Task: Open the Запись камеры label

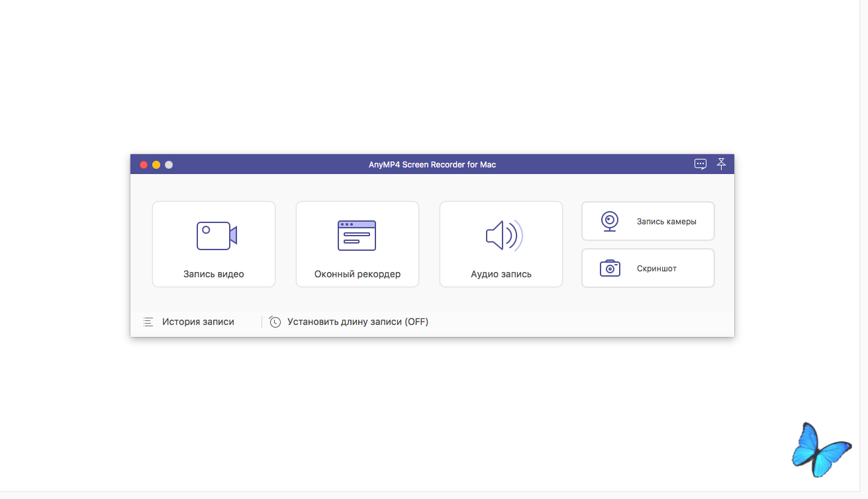Action: click(x=667, y=222)
